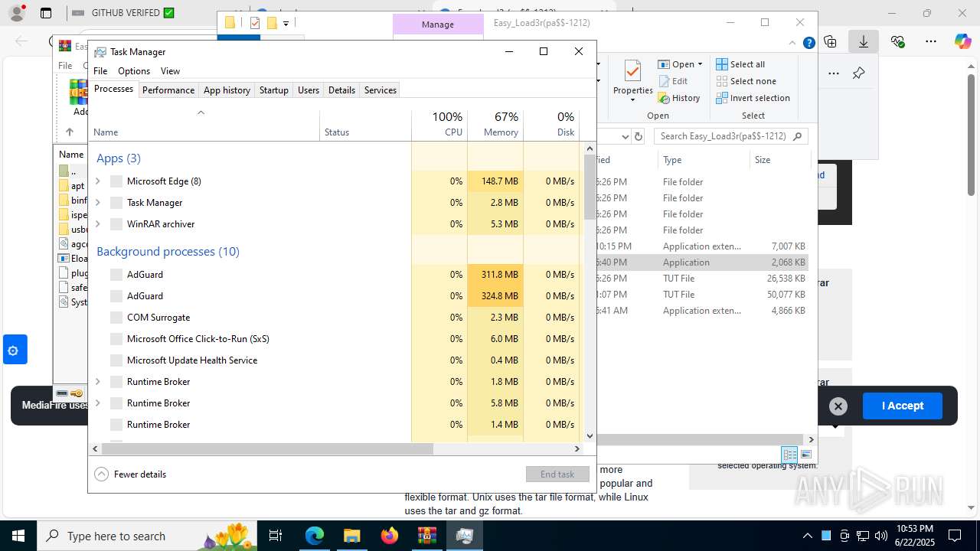Screen dimensions: 980x551
Task: Switch to the Services tab
Action: (381, 90)
